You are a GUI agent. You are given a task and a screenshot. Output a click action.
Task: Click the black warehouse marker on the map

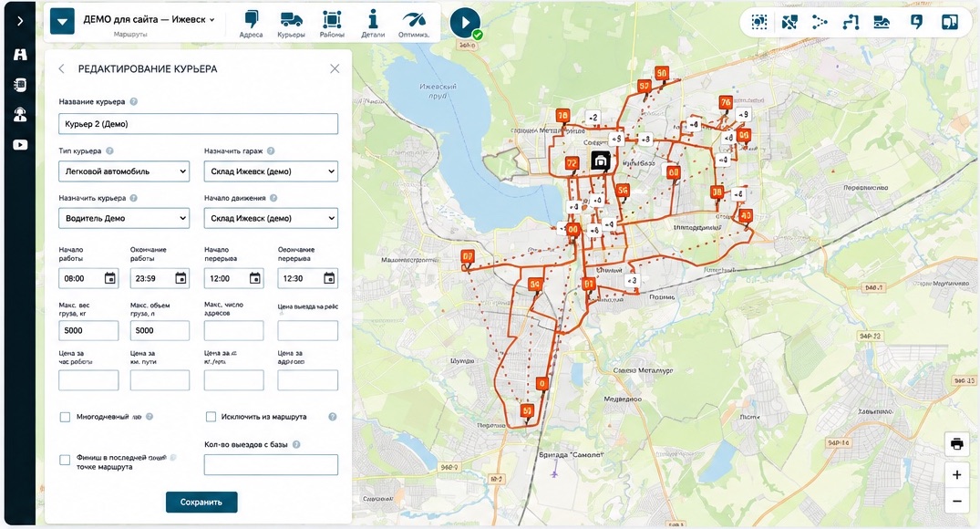pos(600,161)
